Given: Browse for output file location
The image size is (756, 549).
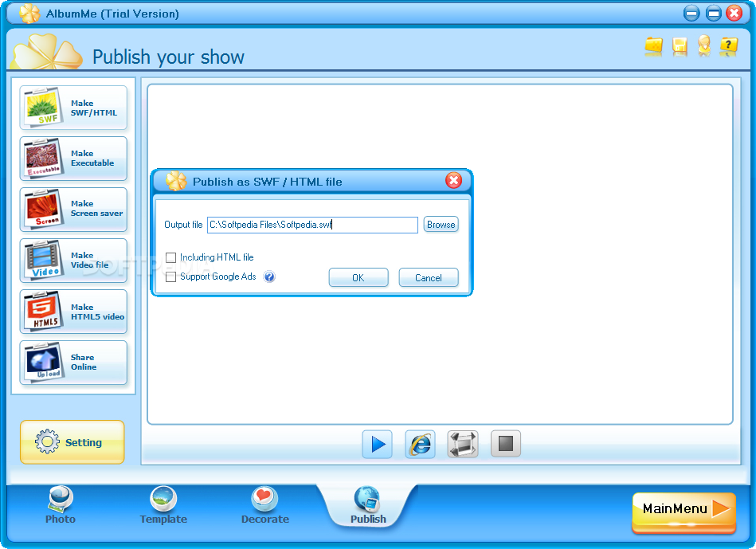Looking at the screenshot, I should [441, 225].
